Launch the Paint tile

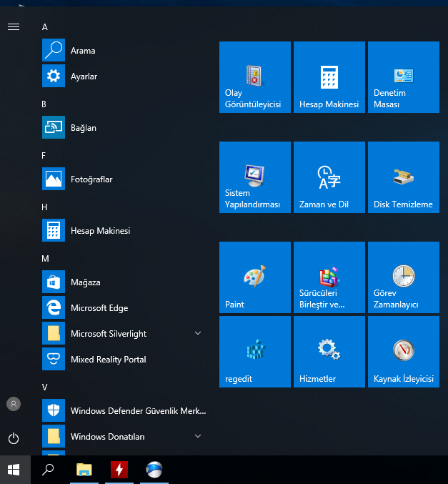coord(255,277)
